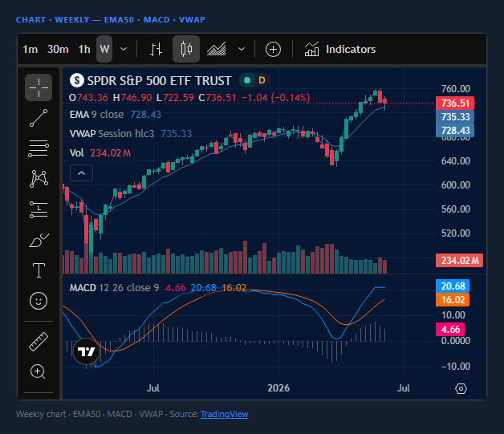The height and width of the screenshot is (434, 504).
Task: Click the 234.02M volume scale label
Action: (459, 261)
